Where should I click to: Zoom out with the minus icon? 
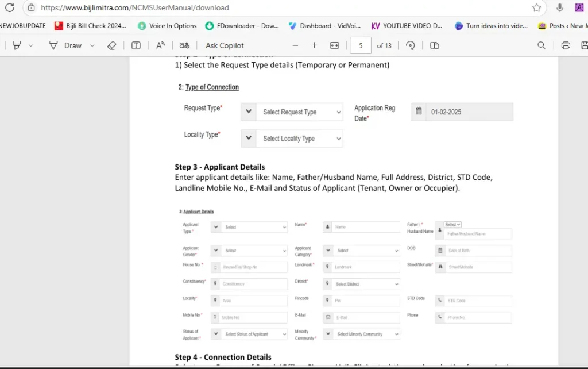click(x=295, y=45)
